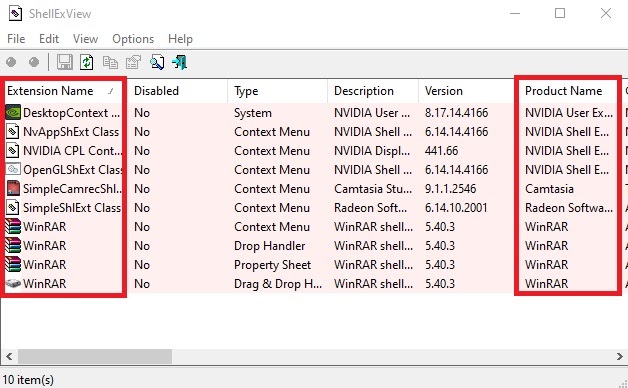Copy selected items using the toolbar icon
This screenshot has height=388, width=628.
tap(110, 62)
